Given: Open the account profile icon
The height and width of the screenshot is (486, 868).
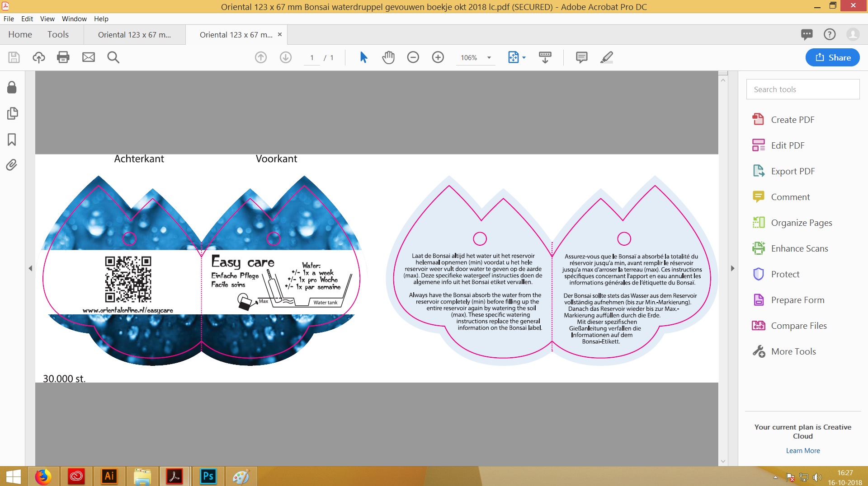Looking at the screenshot, I should (853, 34).
